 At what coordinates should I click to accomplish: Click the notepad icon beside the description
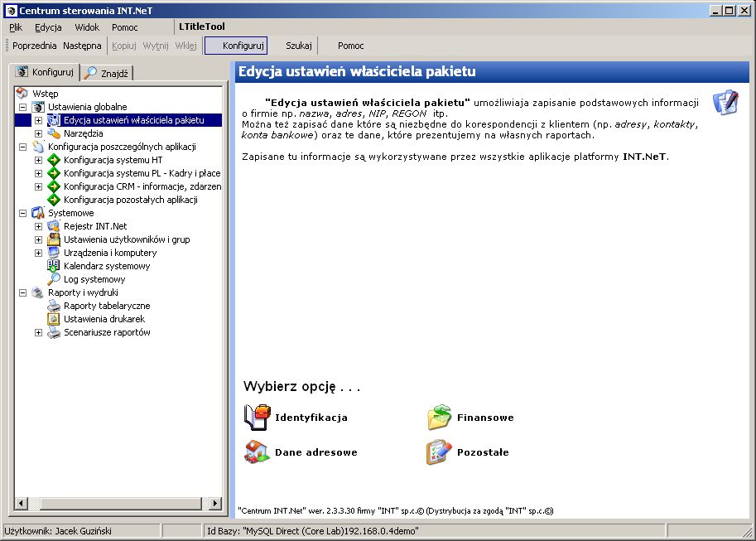[725, 102]
